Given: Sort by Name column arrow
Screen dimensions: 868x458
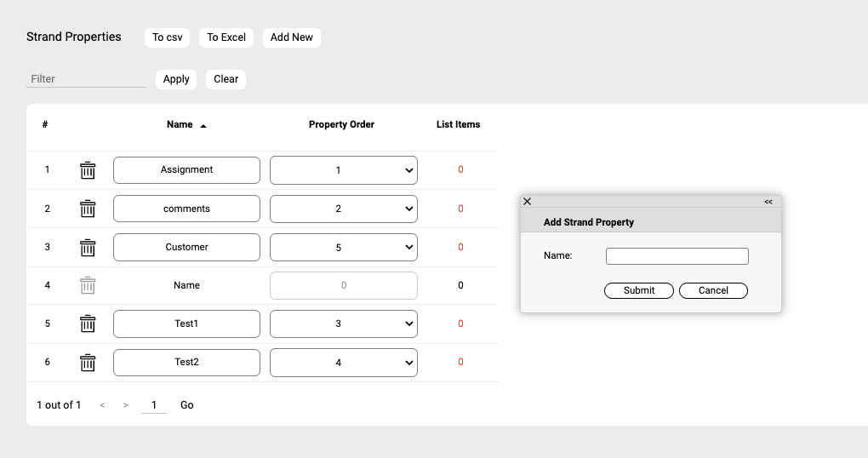Looking at the screenshot, I should (x=203, y=125).
